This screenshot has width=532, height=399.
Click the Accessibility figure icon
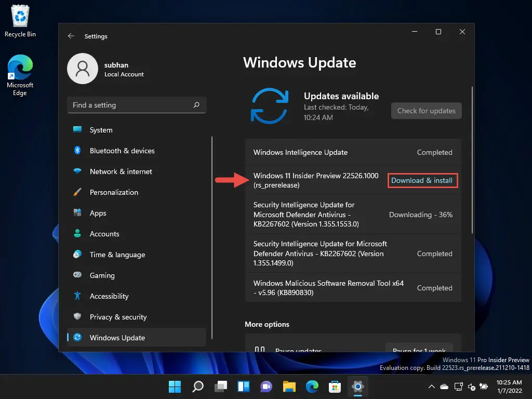(77, 296)
